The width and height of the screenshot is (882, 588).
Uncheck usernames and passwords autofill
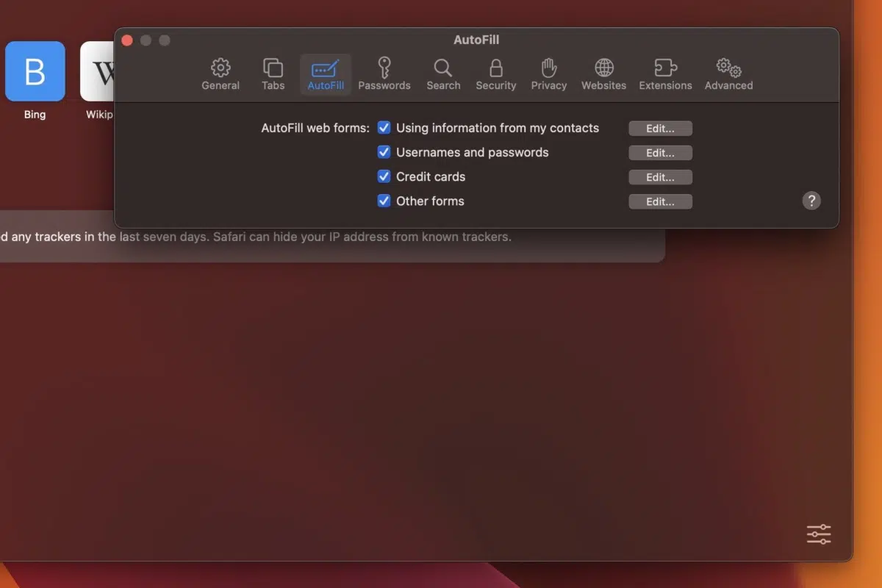click(x=384, y=151)
